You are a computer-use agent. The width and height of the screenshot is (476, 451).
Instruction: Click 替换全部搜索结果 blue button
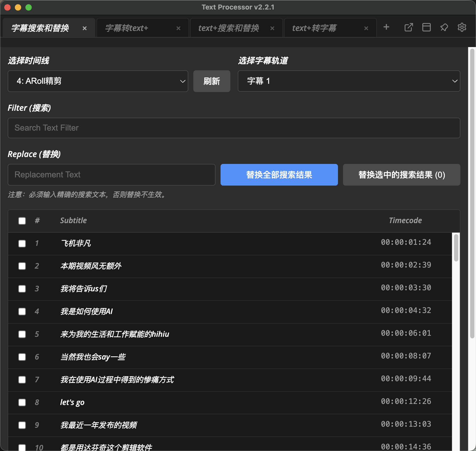point(279,175)
